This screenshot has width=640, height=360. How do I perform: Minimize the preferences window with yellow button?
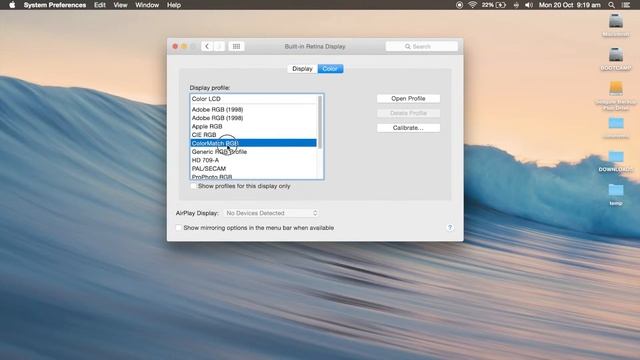(x=184, y=47)
